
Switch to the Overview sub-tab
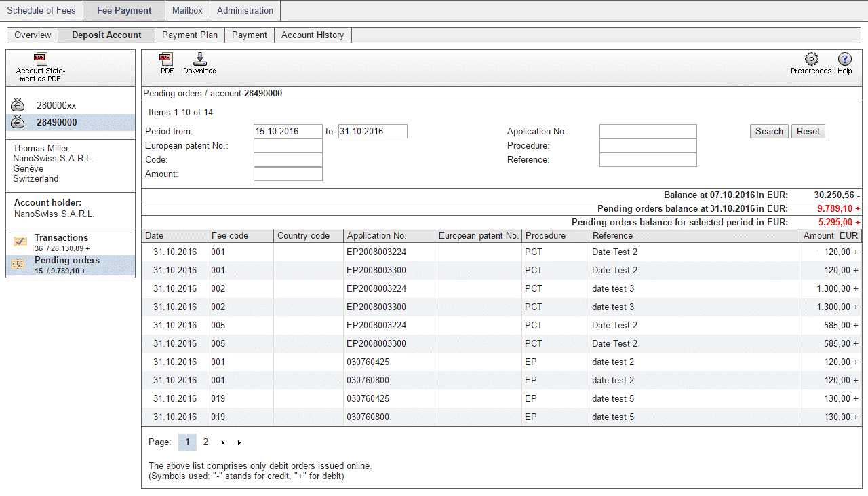[x=33, y=35]
